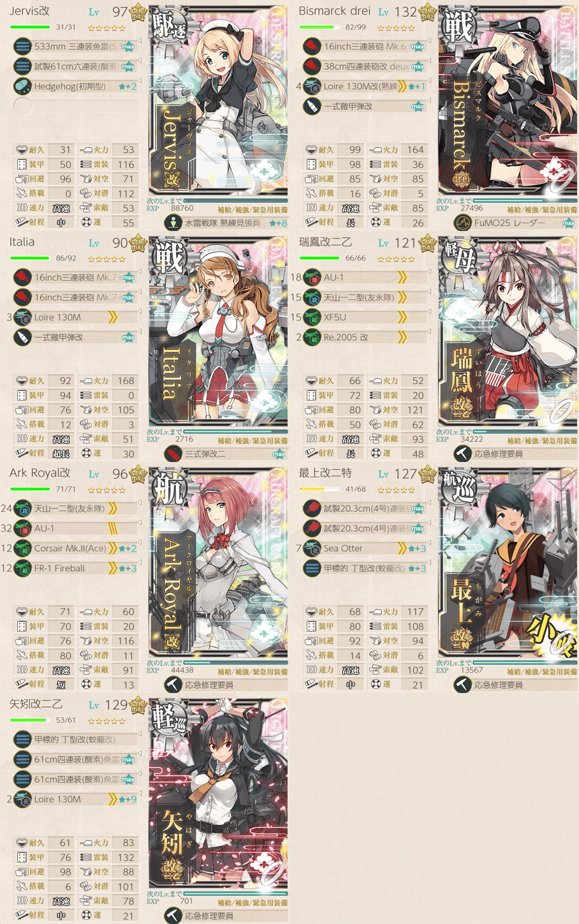
Task: Select the FR-1 Fireball equipment slot
Action: 75,568
